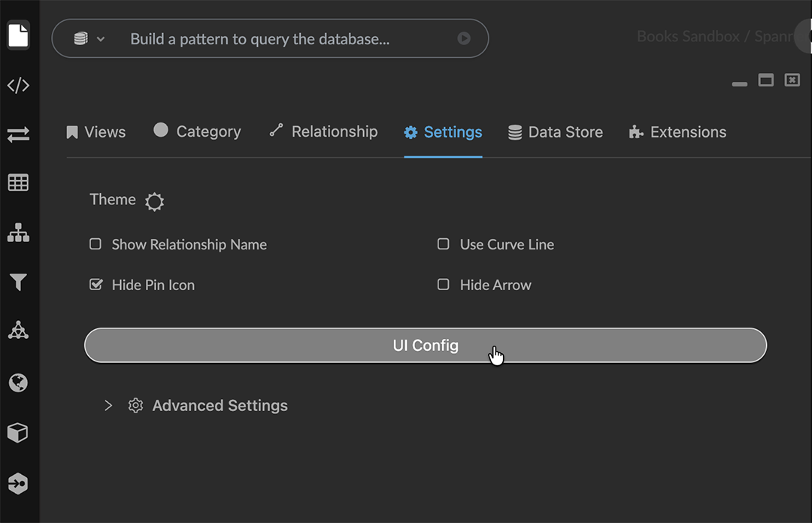The width and height of the screenshot is (812, 523).
Task: Click the swap arrows icon in sidebar
Action: coord(18,135)
